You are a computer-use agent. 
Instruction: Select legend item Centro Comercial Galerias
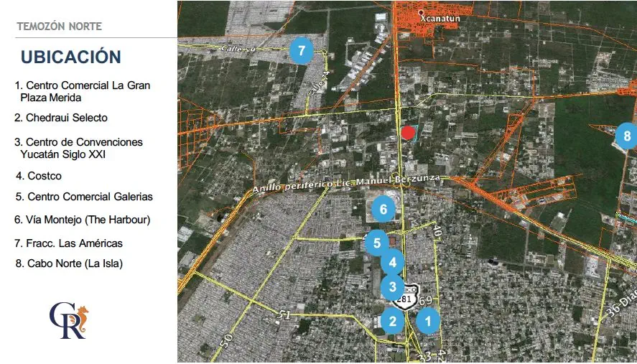click(85, 197)
